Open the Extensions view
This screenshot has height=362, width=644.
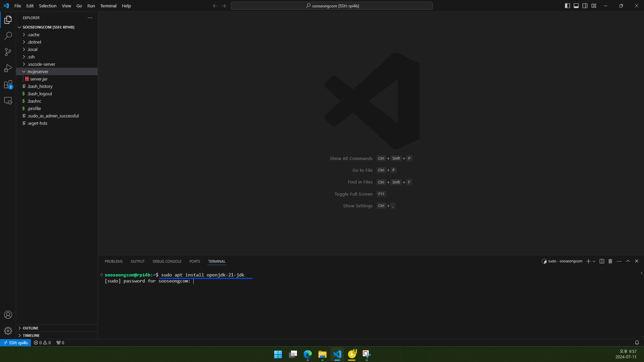[x=8, y=84]
